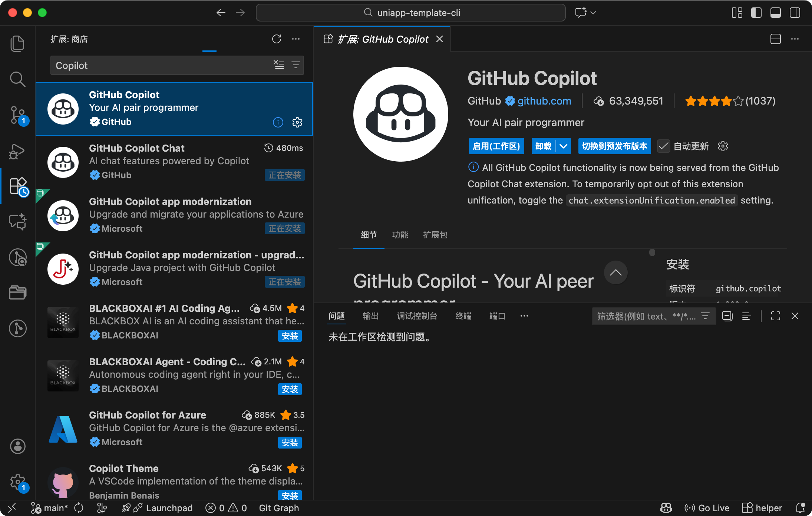Open the Run and Debug view

click(x=17, y=151)
